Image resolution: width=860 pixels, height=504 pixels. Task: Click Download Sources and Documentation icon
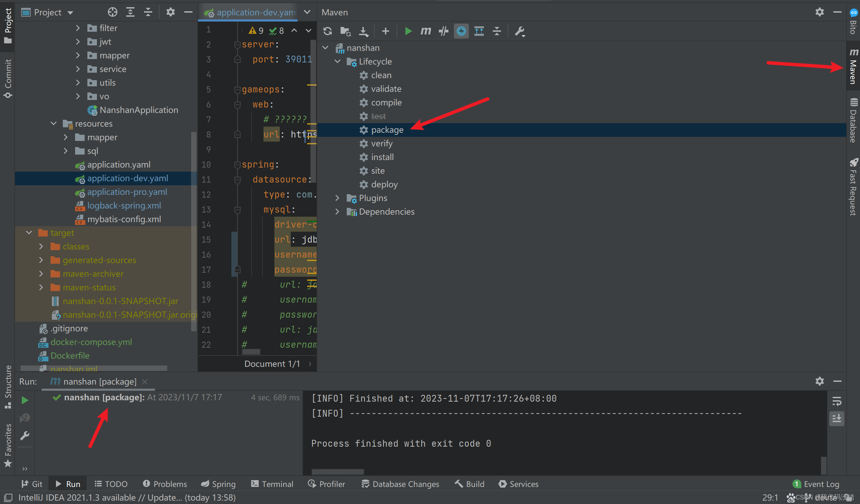pyautogui.click(x=363, y=31)
